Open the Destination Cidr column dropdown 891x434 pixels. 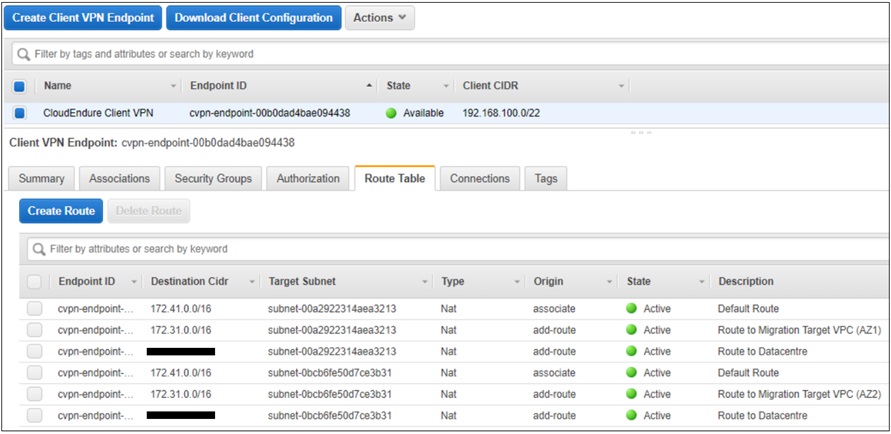point(252,281)
